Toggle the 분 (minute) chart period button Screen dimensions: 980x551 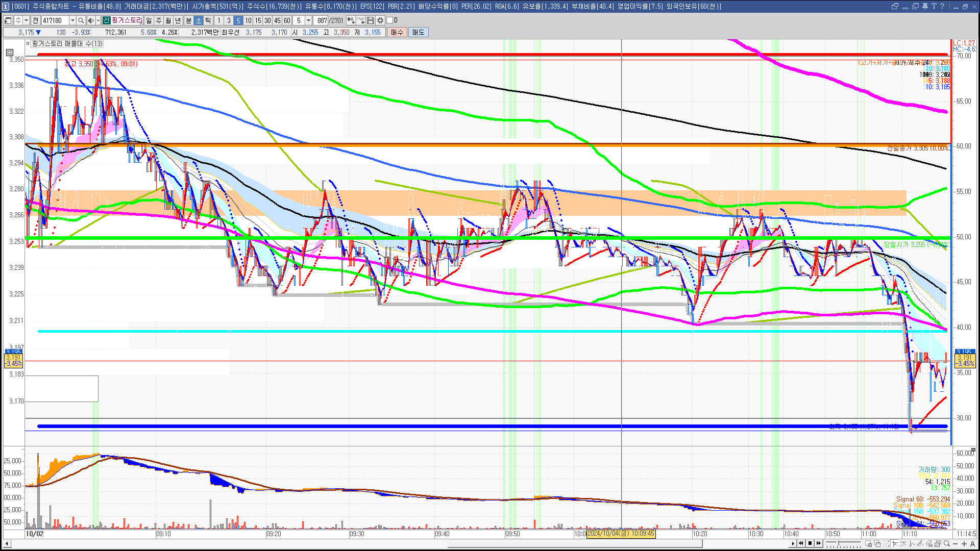click(x=188, y=20)
